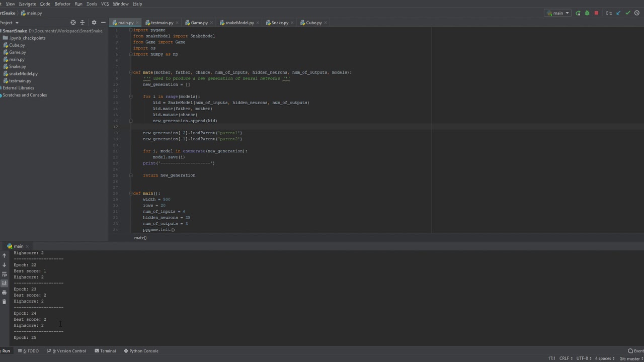
Task: Open the Version Control tool window
Action: (x=66, y=351)
